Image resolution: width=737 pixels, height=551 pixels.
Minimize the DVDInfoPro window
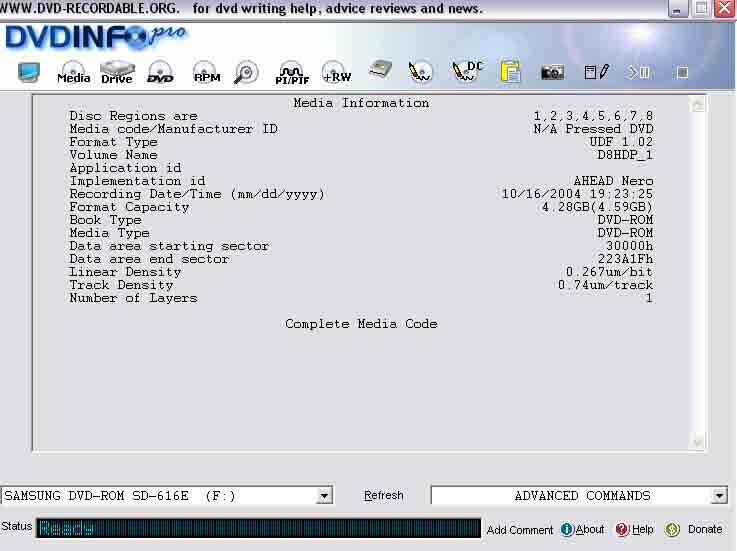[x=677, y=9]
